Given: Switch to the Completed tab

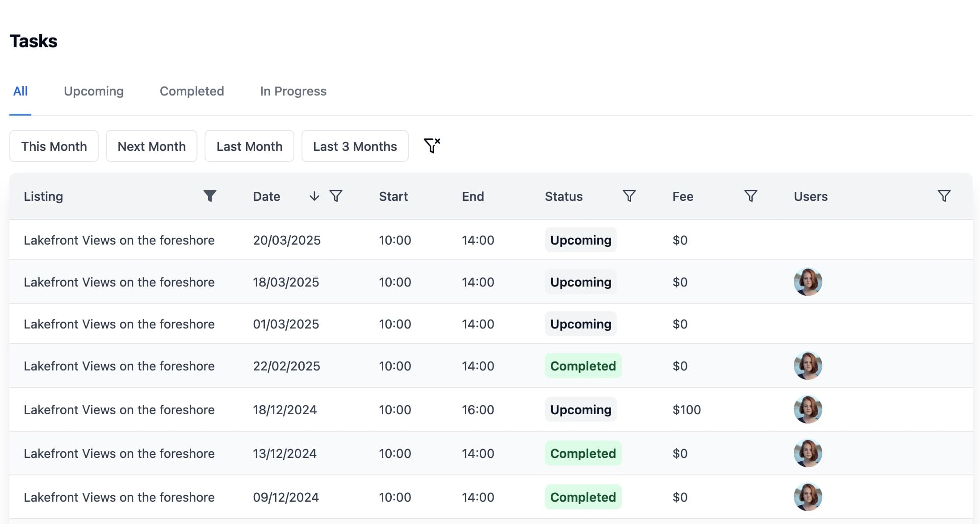Looking at the screenshot, I should pyautogui.click(x=192, y=91).
